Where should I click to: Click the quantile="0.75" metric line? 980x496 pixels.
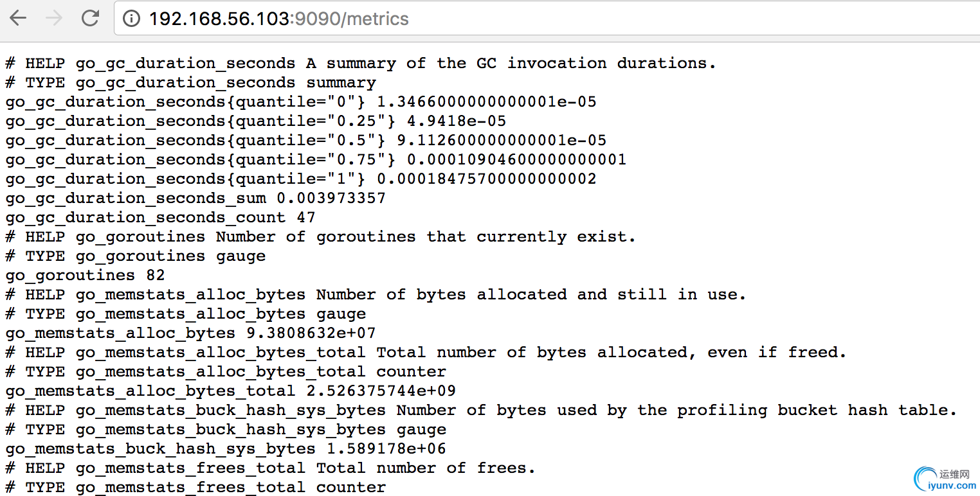coord(316,160)
